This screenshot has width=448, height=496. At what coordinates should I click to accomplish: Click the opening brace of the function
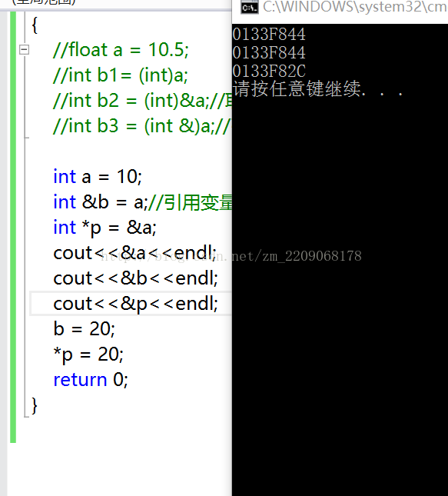(x=35, y=25)
